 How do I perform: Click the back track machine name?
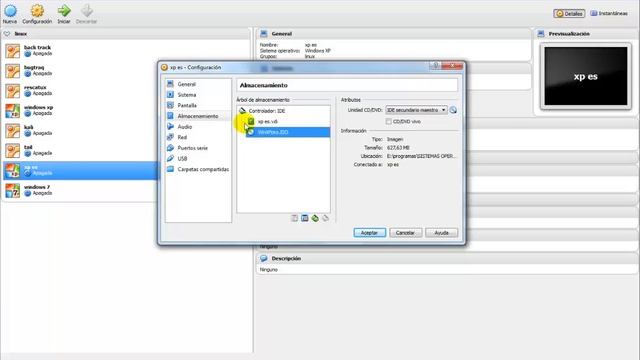(37, 47)
